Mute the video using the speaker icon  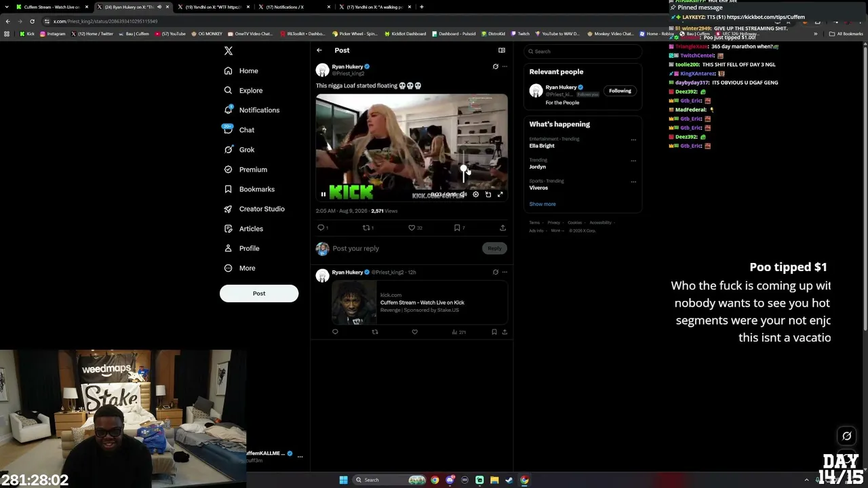point(464,195)
